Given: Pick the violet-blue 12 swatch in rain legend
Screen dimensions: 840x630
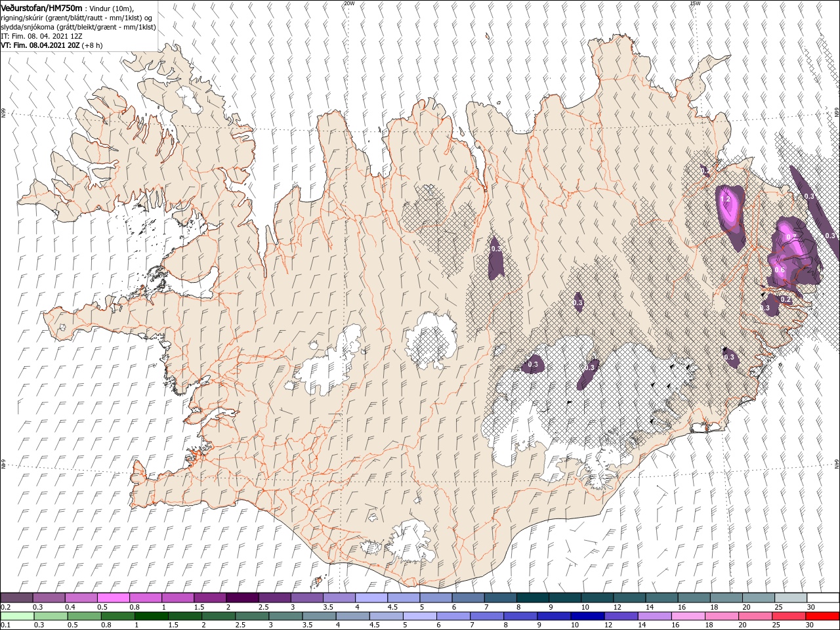Looking at the screenshot, I should pyautogui.click(x=621, y=616).
